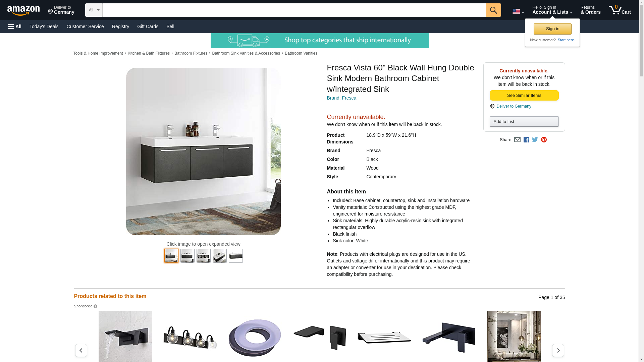Share product on Pinterest icon
Viewport: 644px width, 362px height.
click(544, 140)
